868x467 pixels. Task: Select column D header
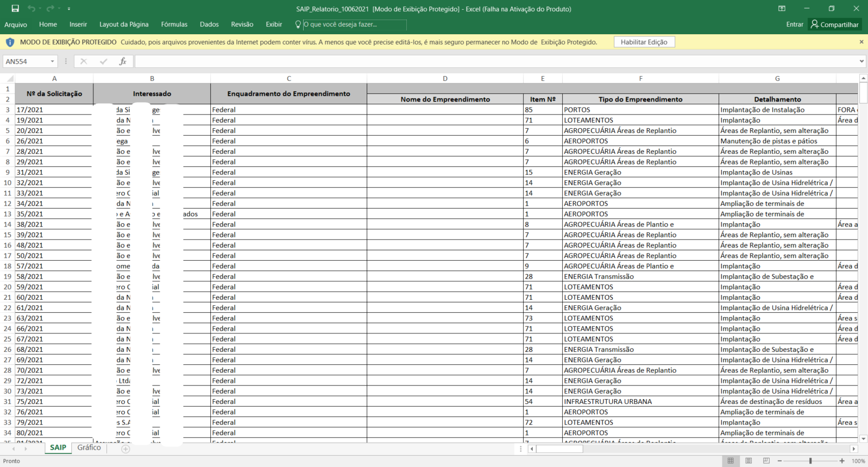[445, 79]
